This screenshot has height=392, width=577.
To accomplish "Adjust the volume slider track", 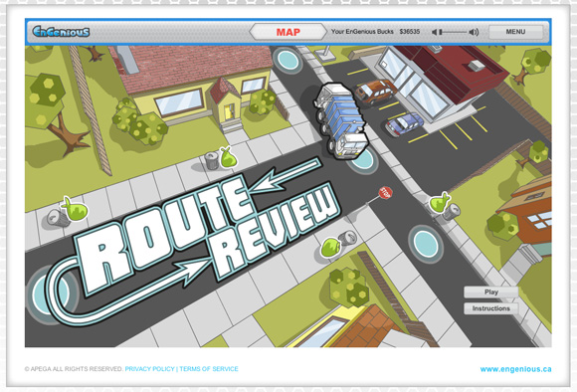I will tap(454, 32).
